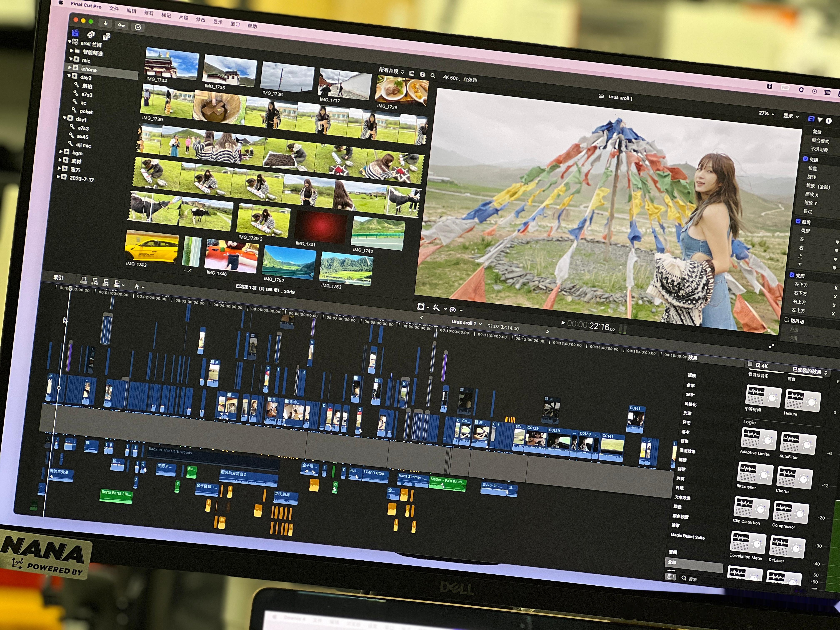Uncheck the 变换 transform checkbox
Image resolution: width=840 pixels, height=630 pixels.
[x=805, y=159]
